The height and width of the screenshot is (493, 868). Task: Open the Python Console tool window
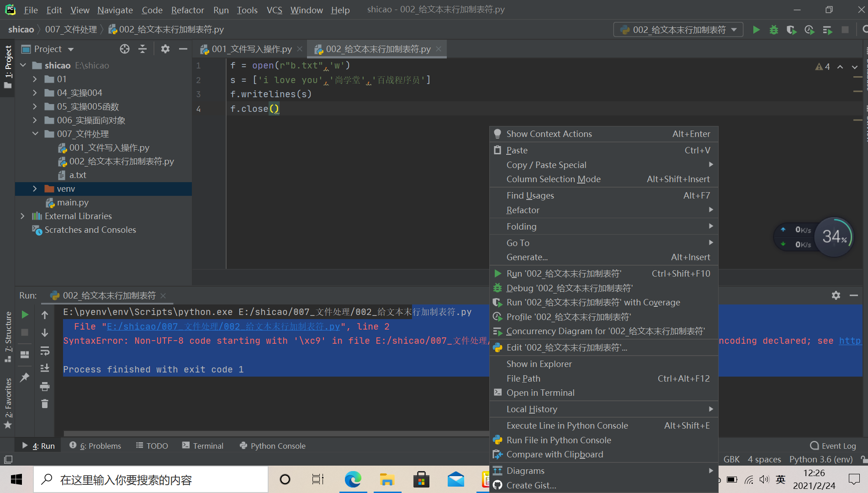click(273, 446)
